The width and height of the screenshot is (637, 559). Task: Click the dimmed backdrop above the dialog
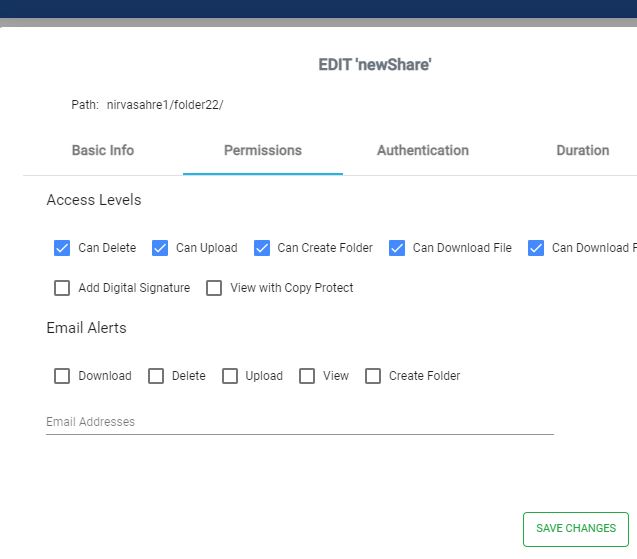[x=318, y=10]
